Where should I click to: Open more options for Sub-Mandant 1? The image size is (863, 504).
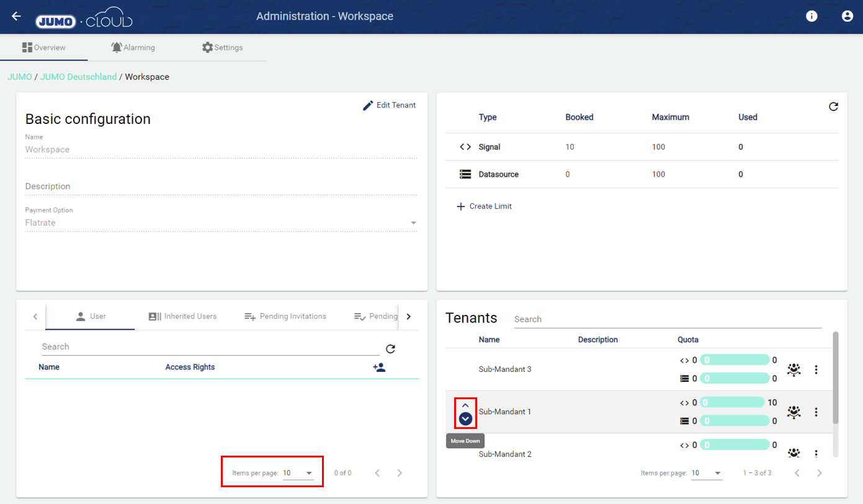pyautogui.click(x=816, y=412)
